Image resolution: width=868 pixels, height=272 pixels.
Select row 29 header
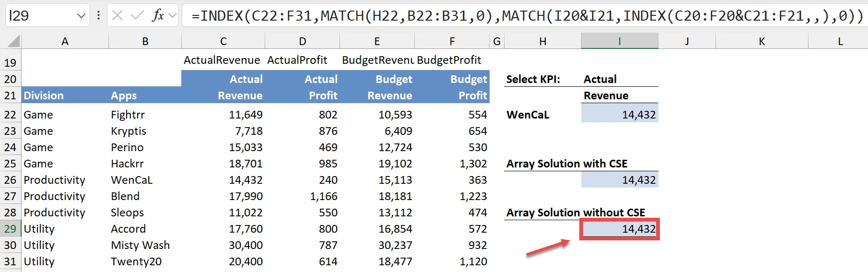tap(10, 229)
